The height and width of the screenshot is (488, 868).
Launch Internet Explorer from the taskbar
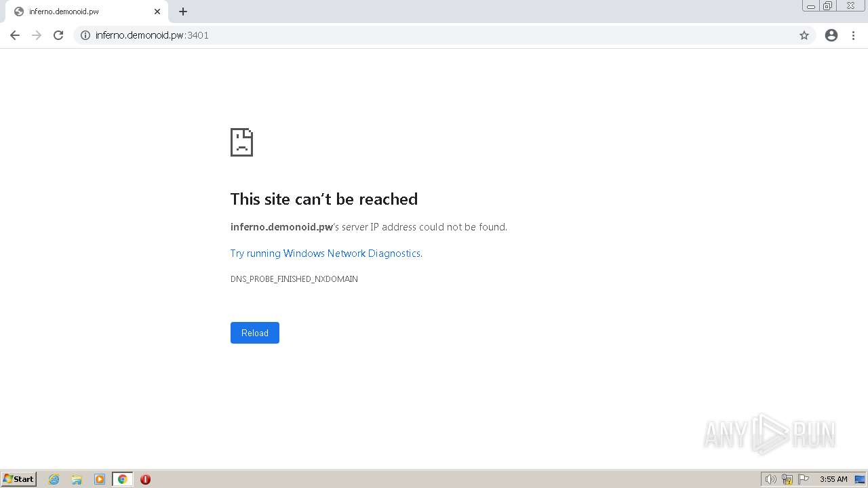54,479
